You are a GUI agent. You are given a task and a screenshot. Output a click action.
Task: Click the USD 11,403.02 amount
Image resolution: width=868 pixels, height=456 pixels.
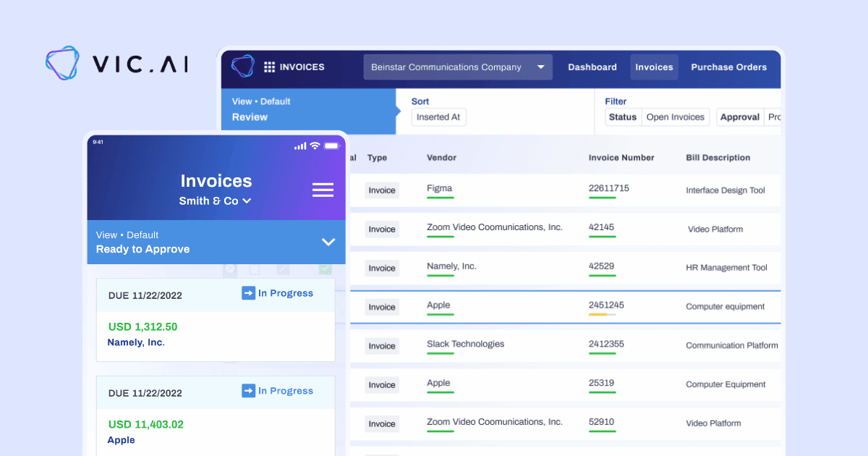pos(146,424)
